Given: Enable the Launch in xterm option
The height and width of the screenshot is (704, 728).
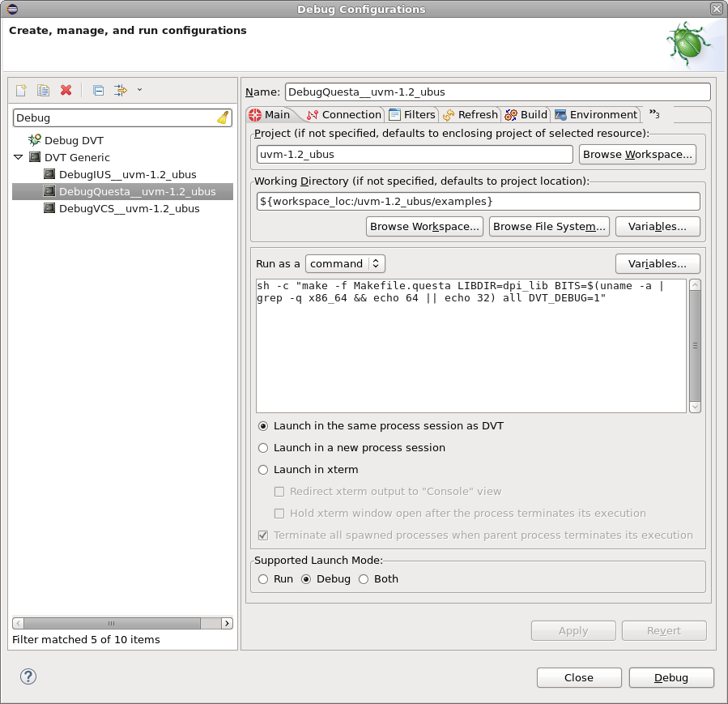Looking at the screenshot, I should click(262, 469).
